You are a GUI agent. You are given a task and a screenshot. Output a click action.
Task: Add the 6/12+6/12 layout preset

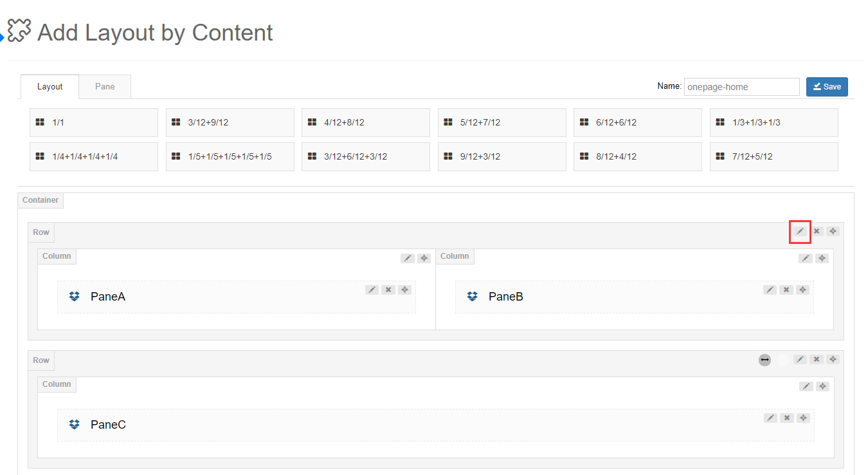pos(638,122)
